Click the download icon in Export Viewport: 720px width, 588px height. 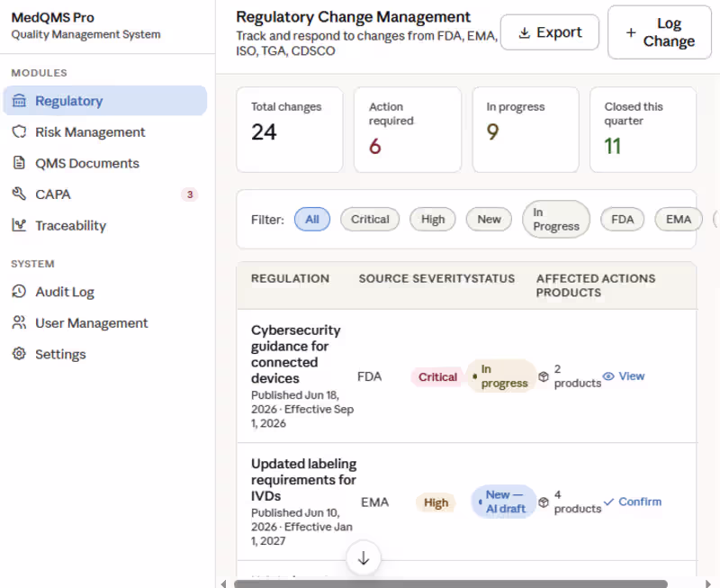pyautogui.click(x=524, y=32)
